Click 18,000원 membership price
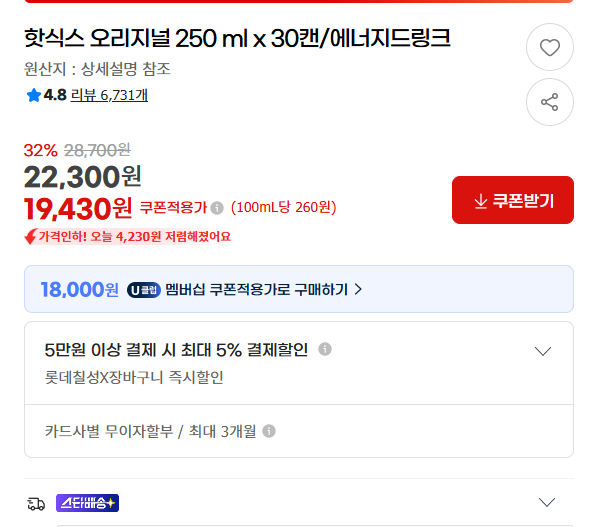Image resolution: width=603 pixels, height=527 pixels. coord(80,289)
